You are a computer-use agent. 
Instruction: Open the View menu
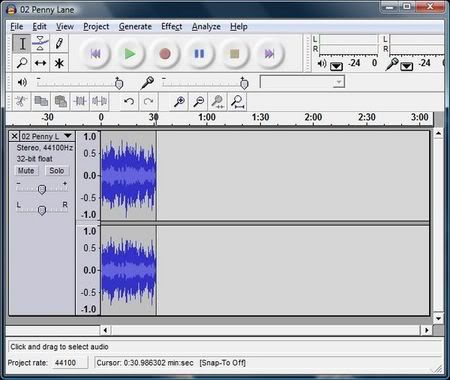click(x=65, y=26)
